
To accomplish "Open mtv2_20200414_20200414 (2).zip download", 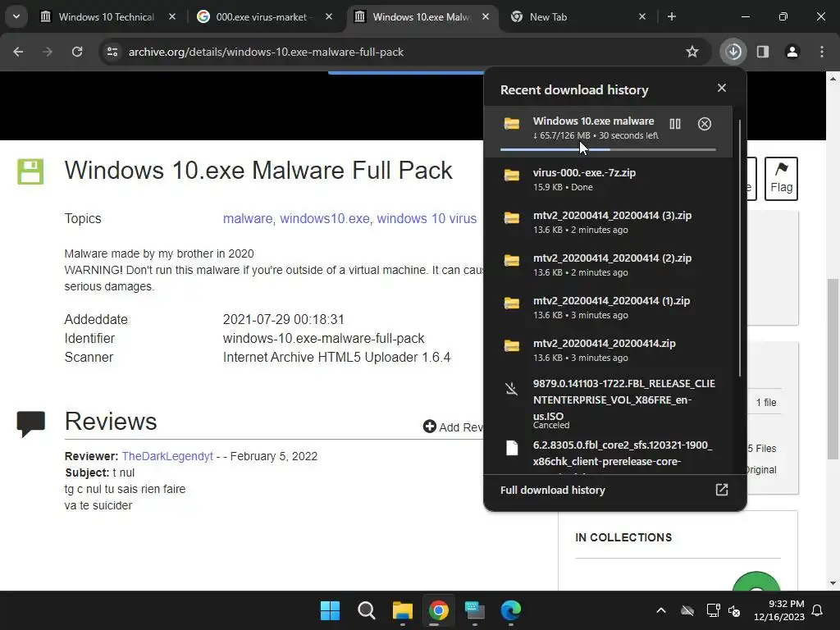I will (608, 265).
